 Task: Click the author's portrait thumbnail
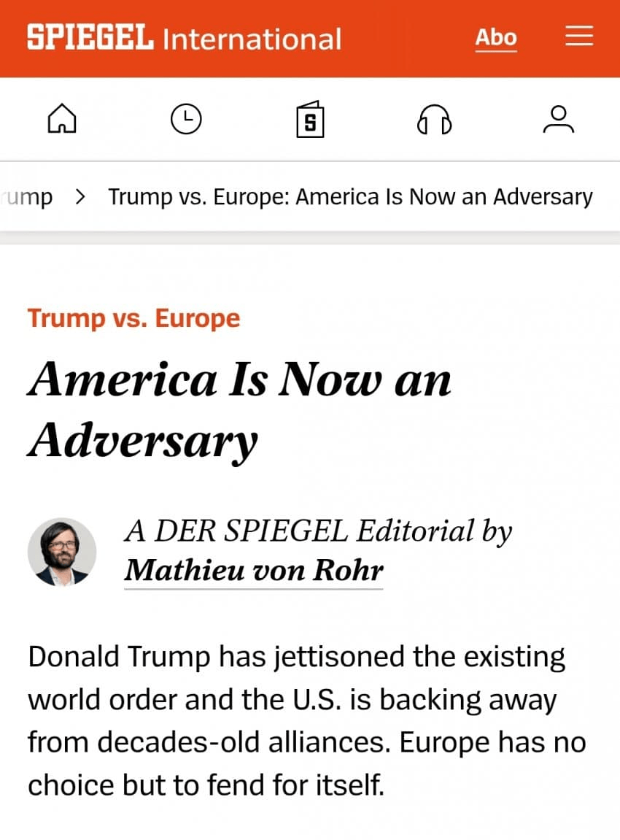click(62, 552)
